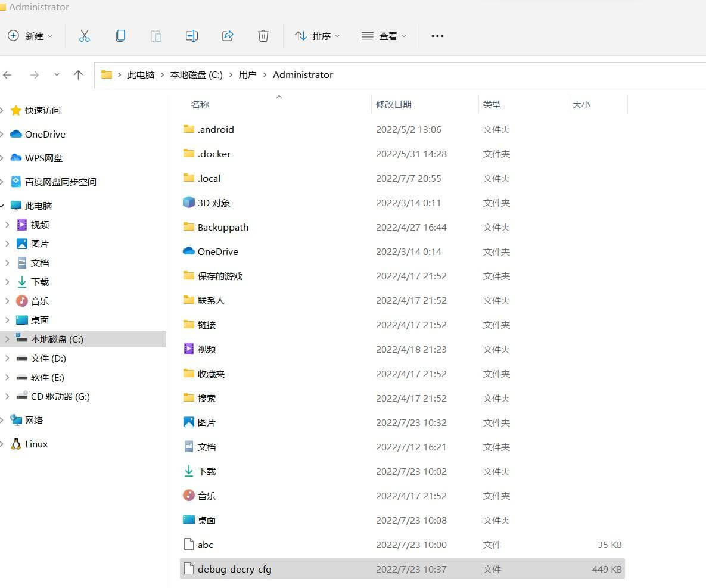Viewport: 706px width, 588px height.
Task: Click the back navigation arrow
Action: 10,74
